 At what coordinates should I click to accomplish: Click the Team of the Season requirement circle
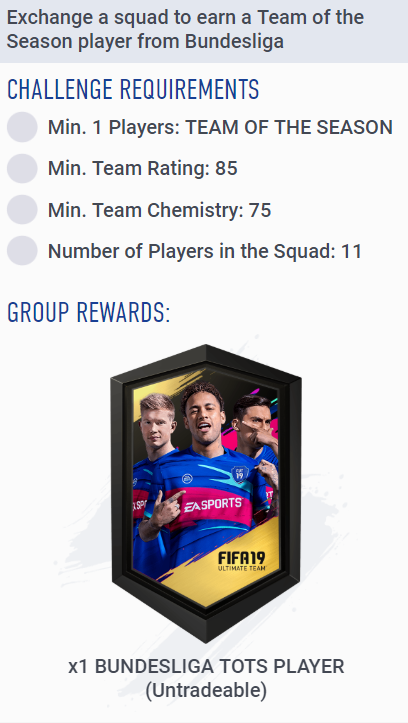point(22,127)
